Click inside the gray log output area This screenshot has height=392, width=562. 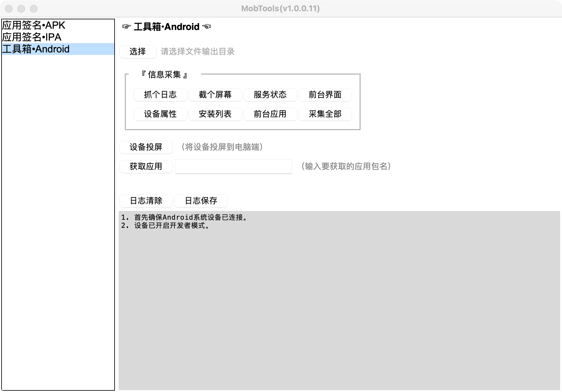(339, 301)
